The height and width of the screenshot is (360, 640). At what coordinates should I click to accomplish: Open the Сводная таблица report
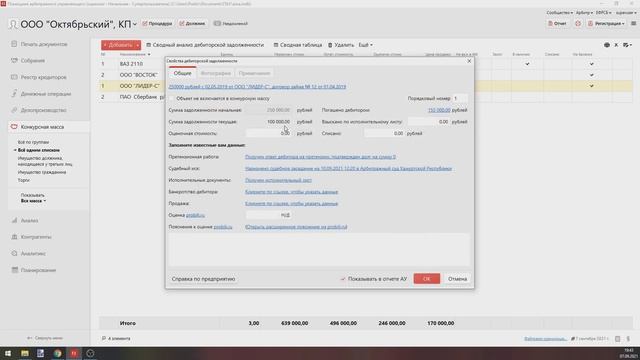click(x=298, y=45)
